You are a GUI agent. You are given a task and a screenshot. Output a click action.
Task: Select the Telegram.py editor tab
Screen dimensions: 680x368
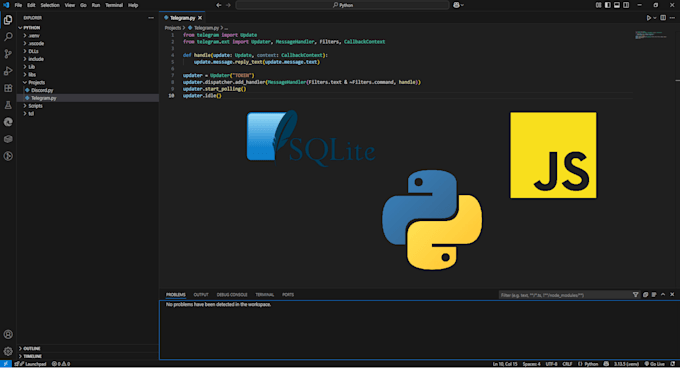182,18
